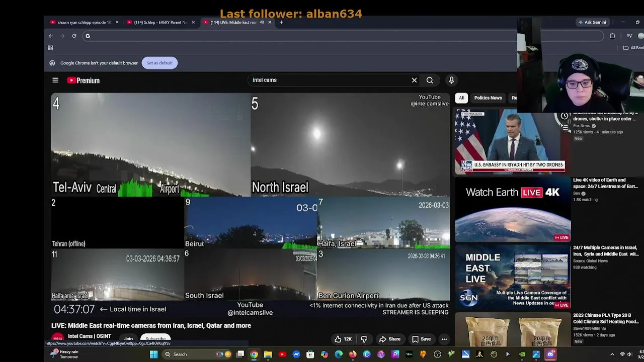Viewport: 644px width, 362px height.
Task: Click Set as default browser button
Action: point(159,63)
